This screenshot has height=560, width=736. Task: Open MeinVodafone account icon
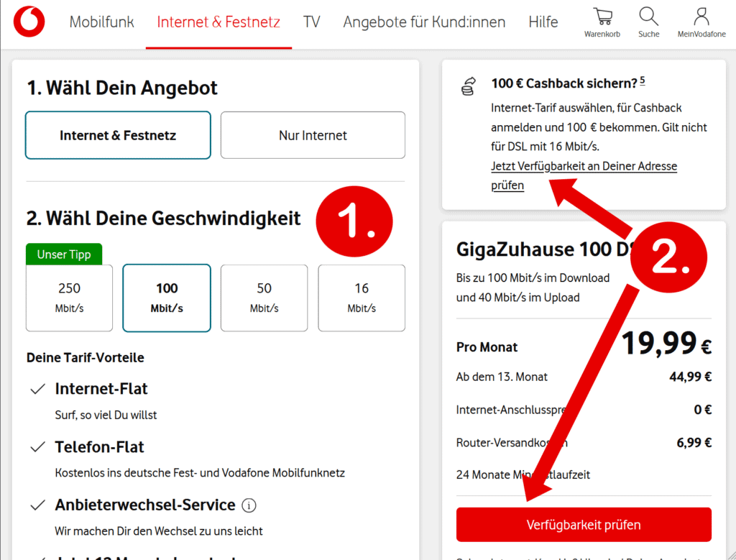[701, 17]
